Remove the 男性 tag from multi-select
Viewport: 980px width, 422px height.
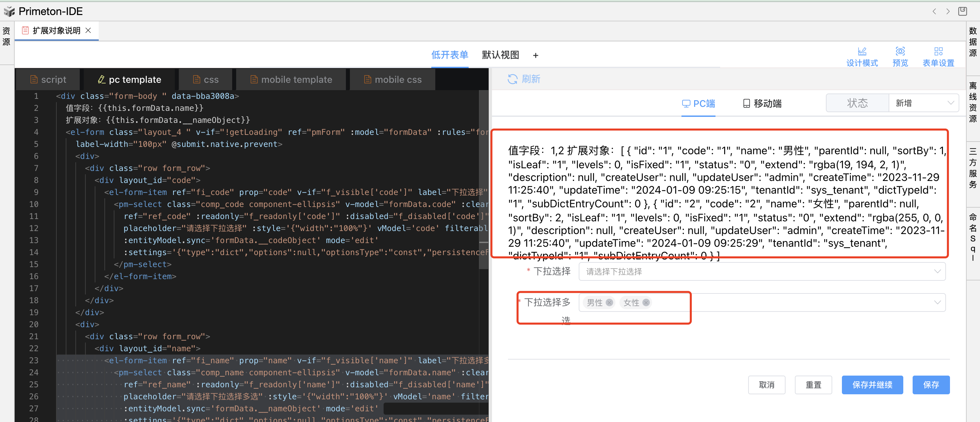pyautogui.click(x=609, y=302)
